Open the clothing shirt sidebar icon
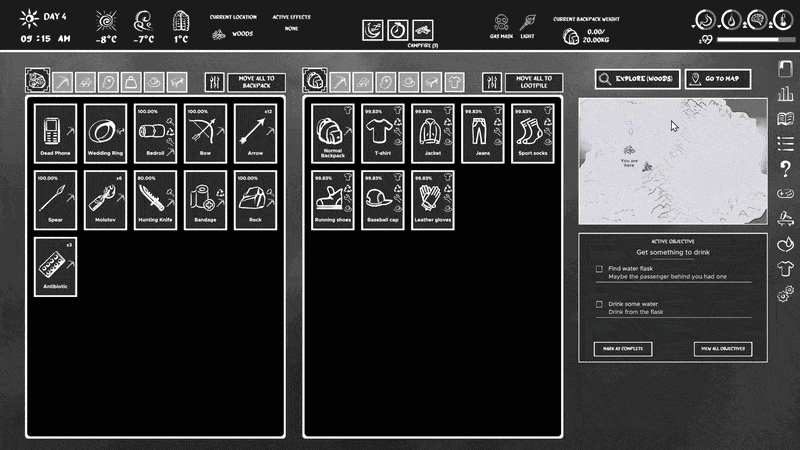Viewport: 800px width, 450px height. (x=785, y=268)
